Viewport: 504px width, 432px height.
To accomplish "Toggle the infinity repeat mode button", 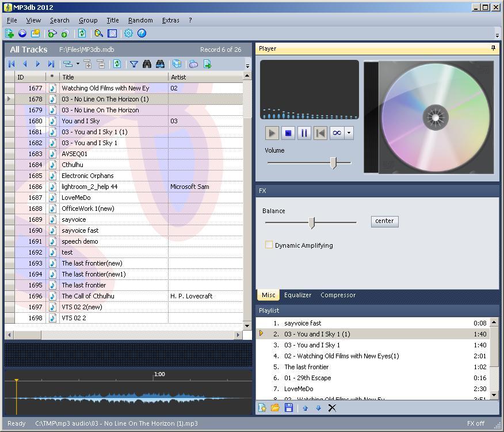I will click(337, 133).
